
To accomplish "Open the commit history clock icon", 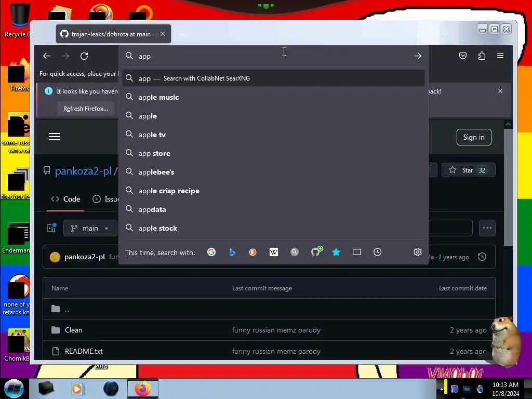I will 482,257.
